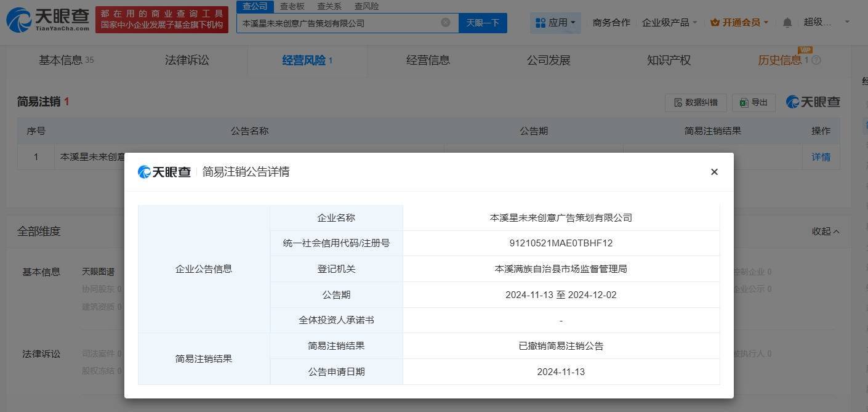Screen dimensions: 868x412
Task: Open the 经营风险 tab
Action: coord(307,60)
